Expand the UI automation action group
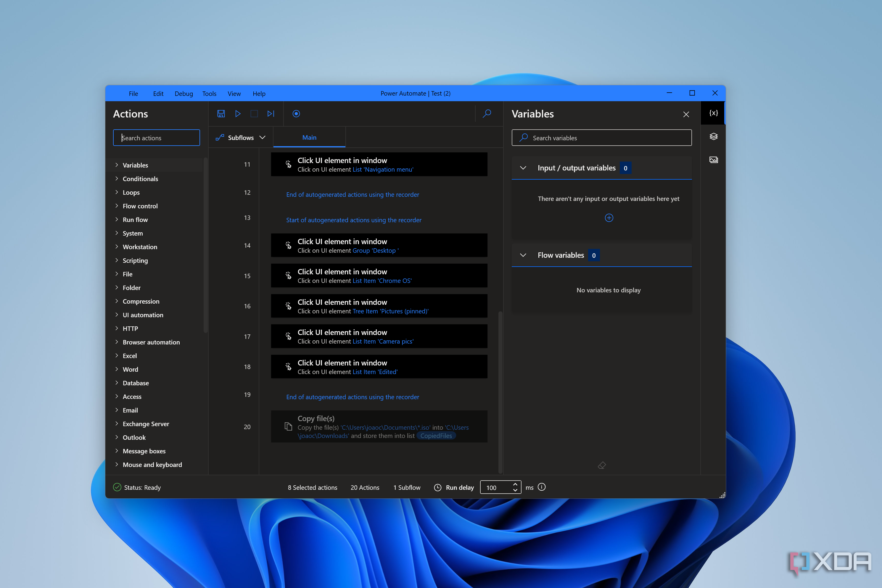The height and width of the screenshot is (588, 882). (117, 315)
